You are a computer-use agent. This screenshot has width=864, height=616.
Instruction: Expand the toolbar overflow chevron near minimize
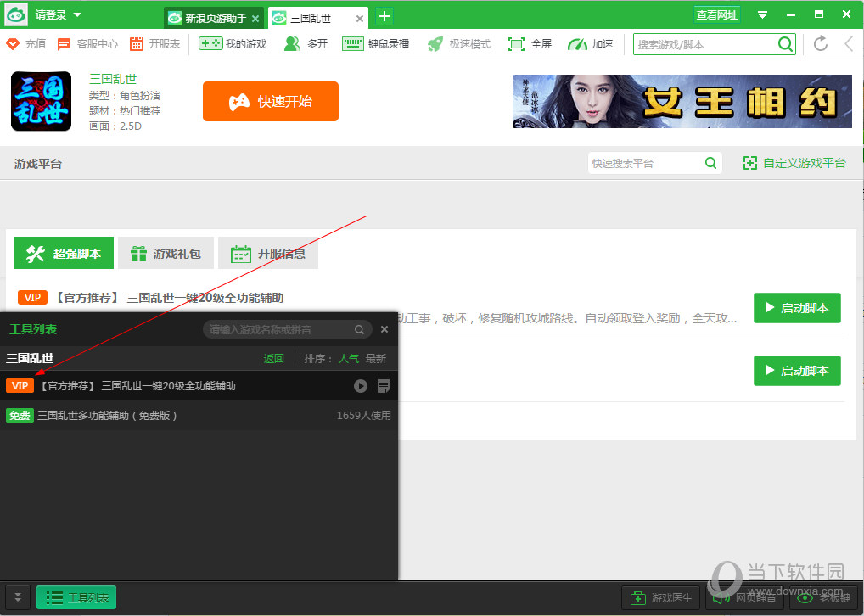(x=764, y=14)
